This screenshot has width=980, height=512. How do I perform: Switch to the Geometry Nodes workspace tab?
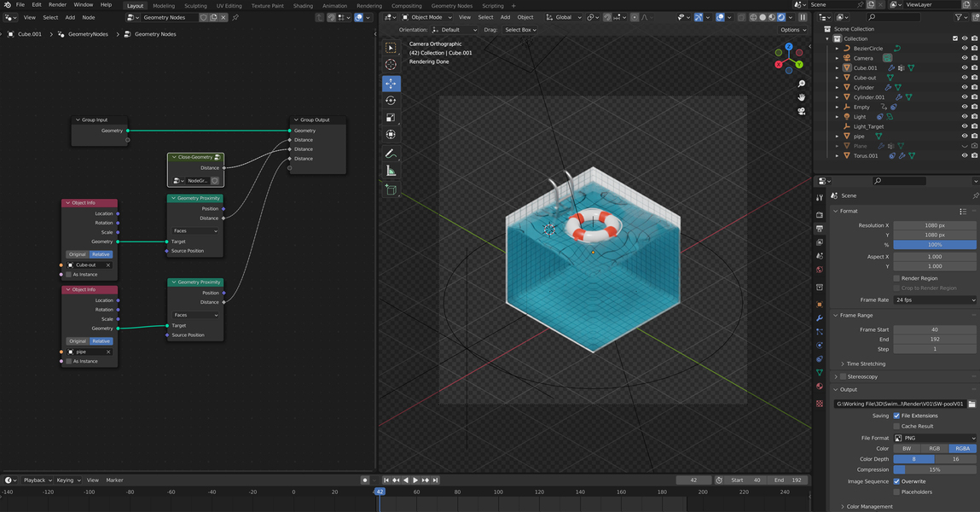tap(452, 6)
